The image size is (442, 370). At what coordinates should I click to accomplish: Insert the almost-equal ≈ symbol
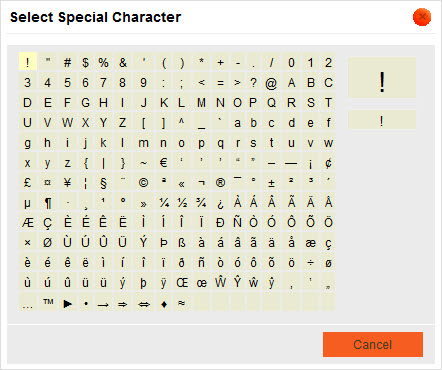(182, 303)
